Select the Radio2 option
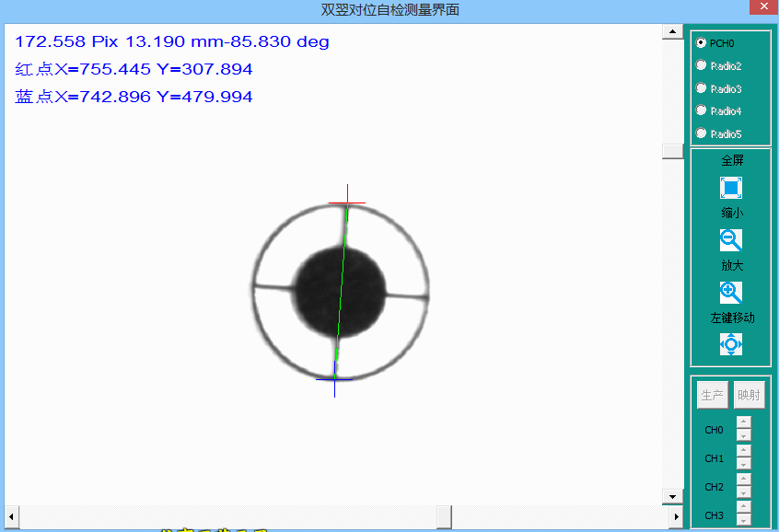 pos(702,65)
